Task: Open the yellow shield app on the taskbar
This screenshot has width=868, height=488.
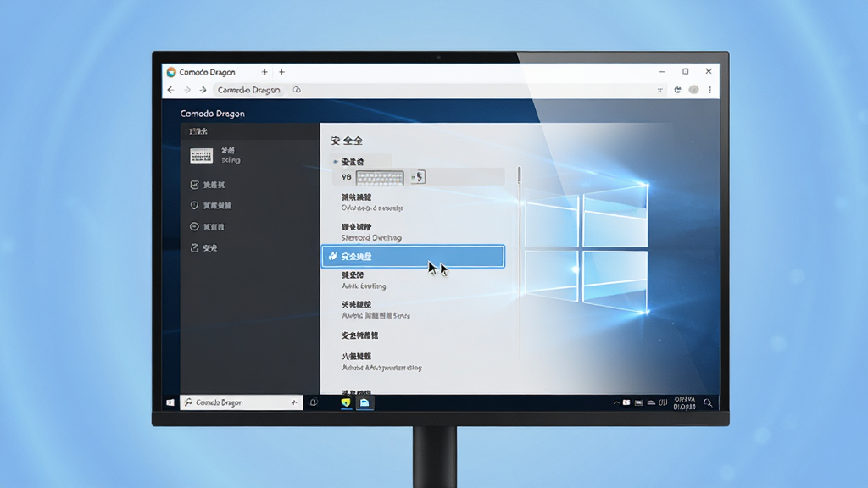Action: [x=346, y=402]
